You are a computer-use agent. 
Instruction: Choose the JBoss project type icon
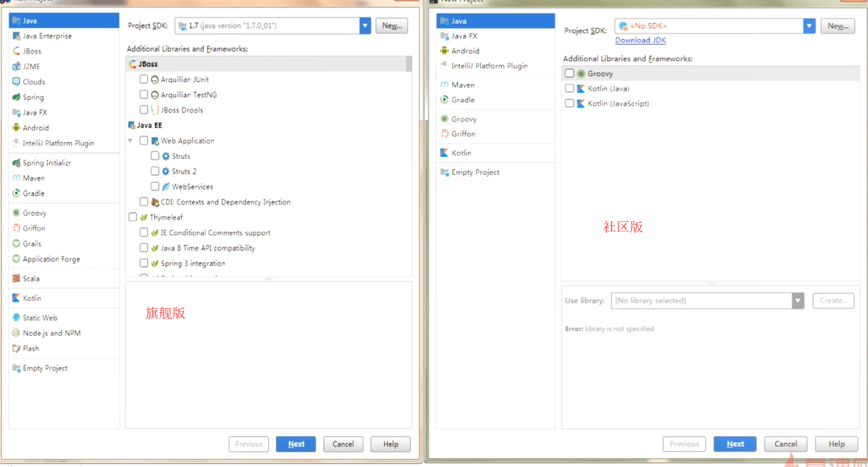(17, 51)
